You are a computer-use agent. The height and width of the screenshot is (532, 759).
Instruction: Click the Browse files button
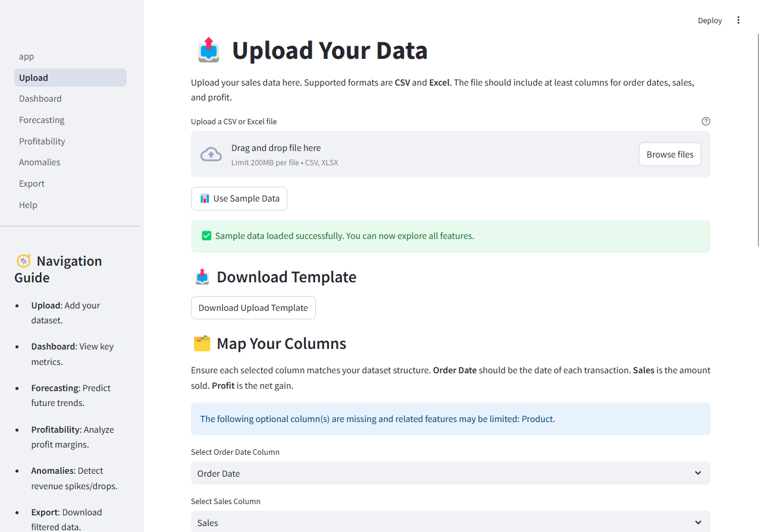[670, 153]
